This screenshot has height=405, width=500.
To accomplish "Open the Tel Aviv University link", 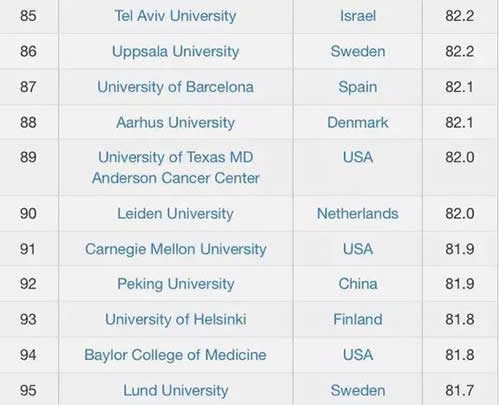I will coord(175,16).
